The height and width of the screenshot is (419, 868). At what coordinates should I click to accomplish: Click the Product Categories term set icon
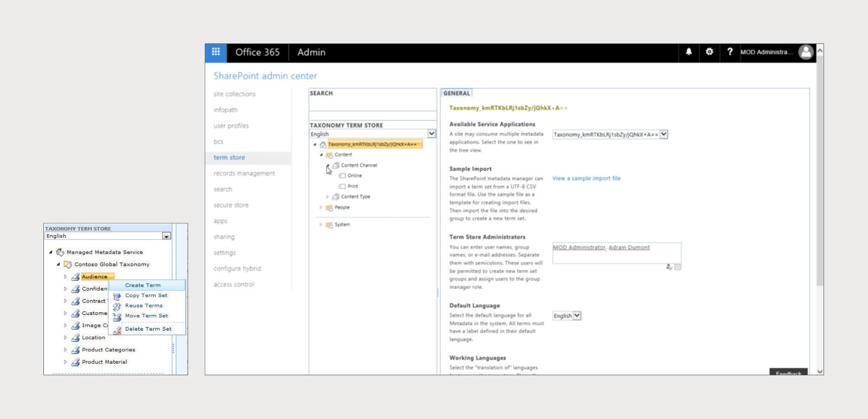tap(75, 350)
